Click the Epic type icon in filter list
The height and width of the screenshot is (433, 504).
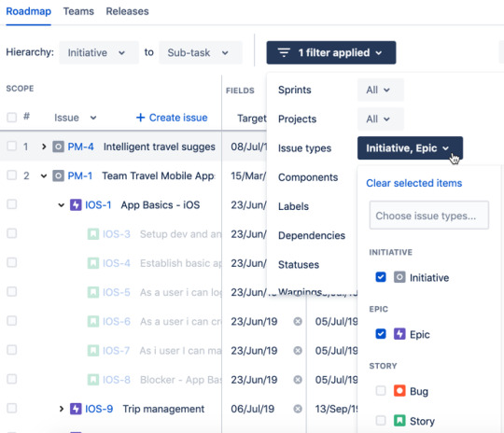click(399, 334)
